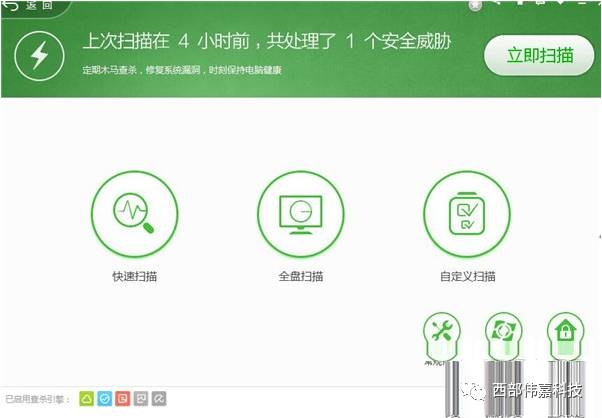Click the last scan summary headline
This screenshot has height=418, width=602.
coord(267,41)
